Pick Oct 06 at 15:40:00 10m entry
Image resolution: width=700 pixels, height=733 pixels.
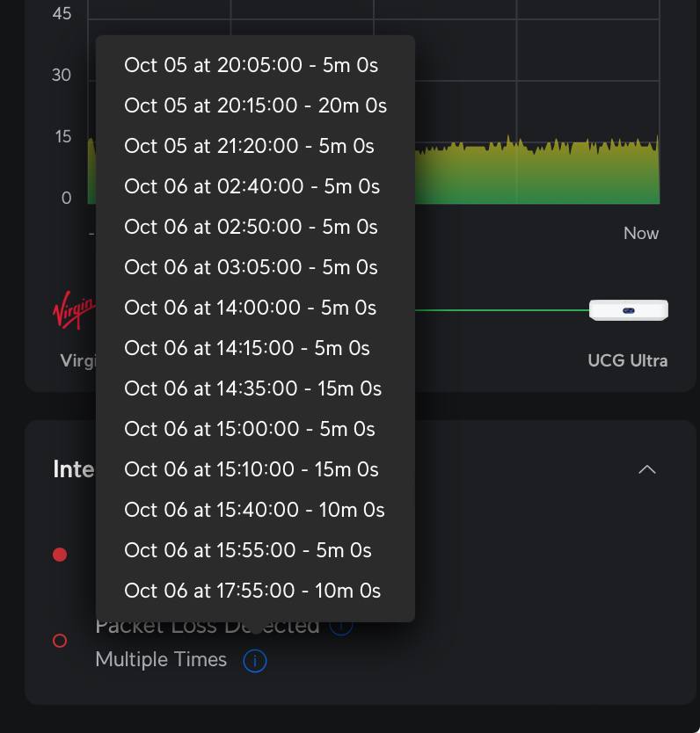click(x=254, y=510)
